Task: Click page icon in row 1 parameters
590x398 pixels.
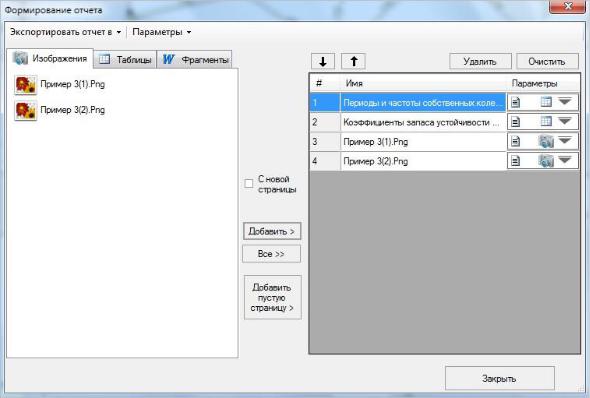Action: (x=515, y=102)
